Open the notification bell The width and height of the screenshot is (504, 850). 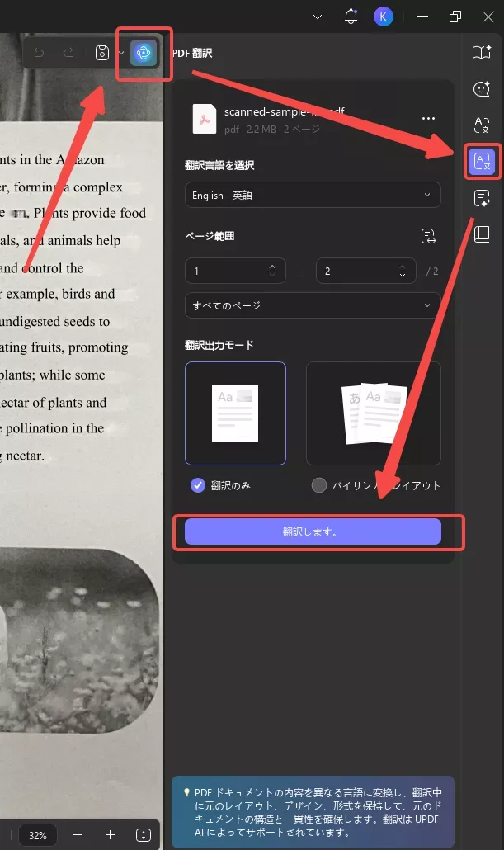pyautogui.click(x=351, y=17)
